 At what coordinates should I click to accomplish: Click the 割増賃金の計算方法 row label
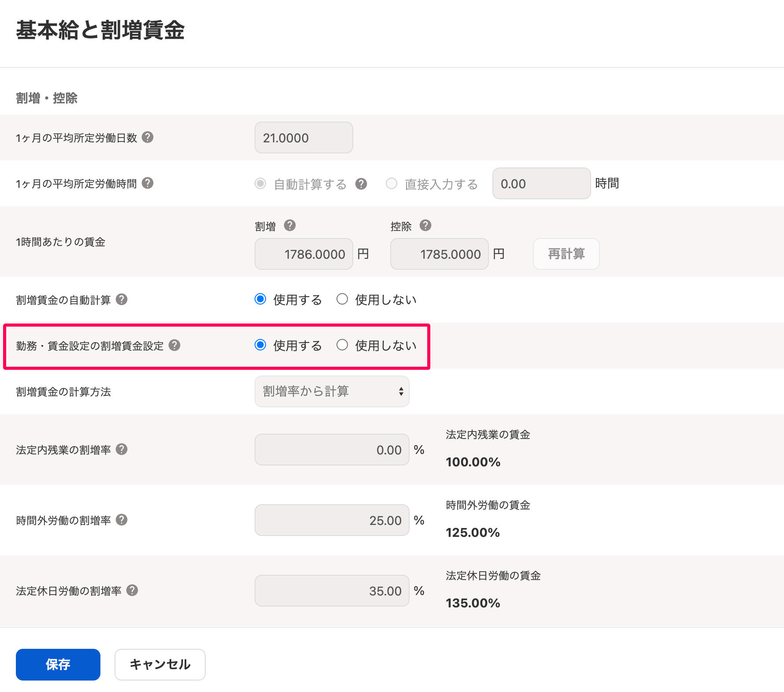coord(63,392)
